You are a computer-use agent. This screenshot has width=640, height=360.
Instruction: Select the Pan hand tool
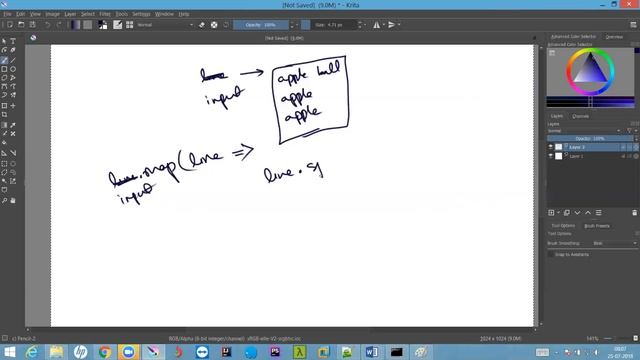click(13, 200)
